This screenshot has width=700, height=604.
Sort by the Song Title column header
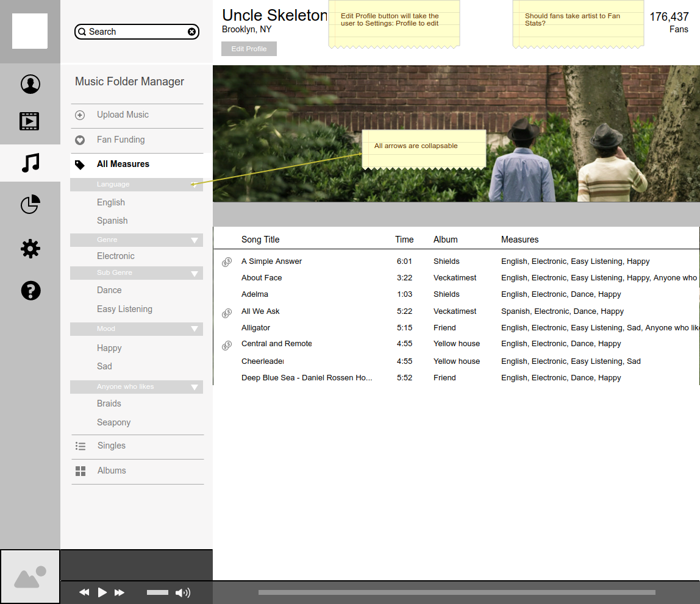(x=260, y=240)
